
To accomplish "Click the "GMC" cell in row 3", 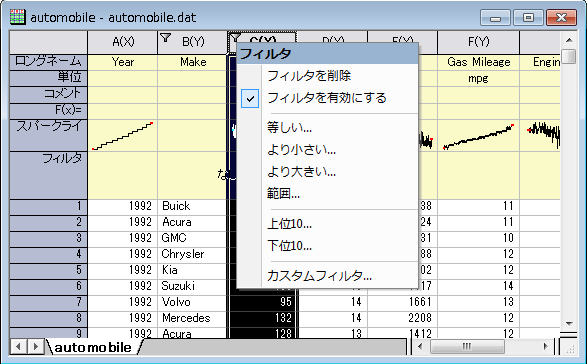I will [x=193, y=238].
